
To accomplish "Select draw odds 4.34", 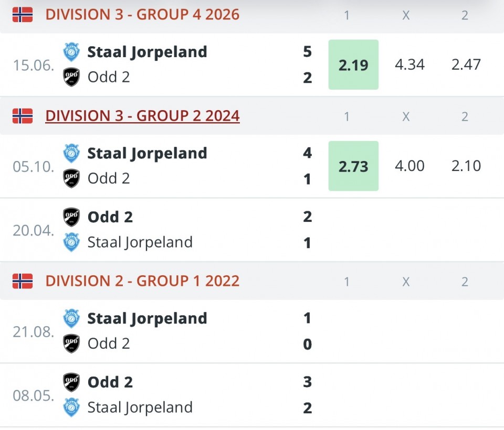I will pyautogui.click(x=410, y=64).
